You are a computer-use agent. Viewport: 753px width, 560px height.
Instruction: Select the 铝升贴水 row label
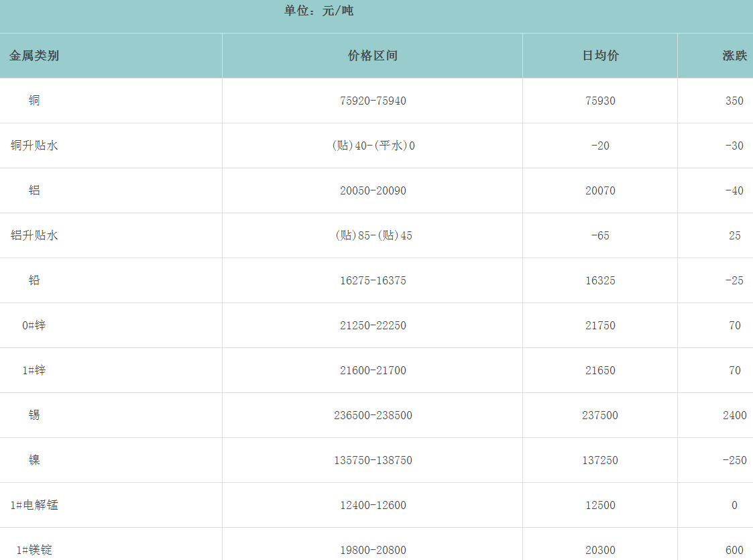tap(34, 235)
